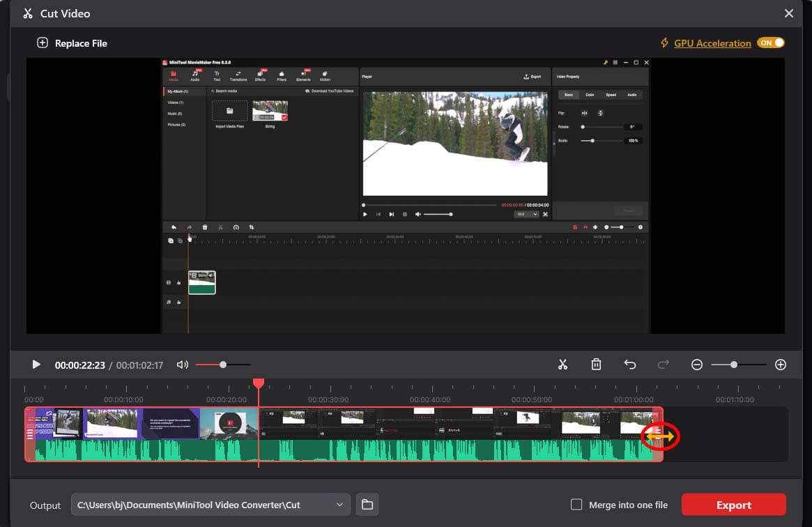Image resolution: width=812 pixels, height=527 pixels.
Task: Play the video preview
Action: point(36,365)
